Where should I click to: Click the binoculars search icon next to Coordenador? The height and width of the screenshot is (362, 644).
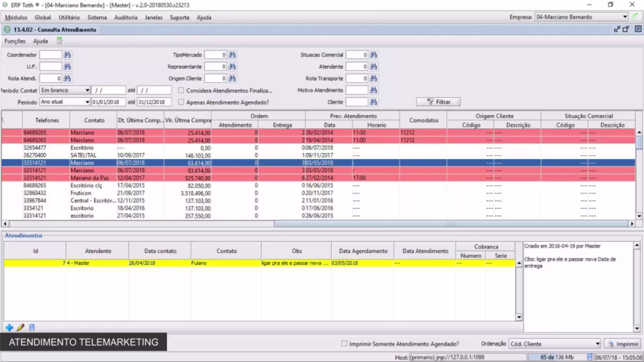[67, 55]
